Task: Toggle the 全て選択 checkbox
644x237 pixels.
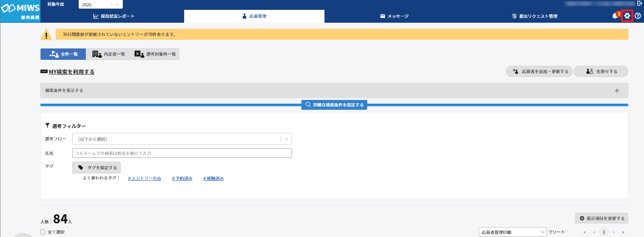Action: [43, 232]
